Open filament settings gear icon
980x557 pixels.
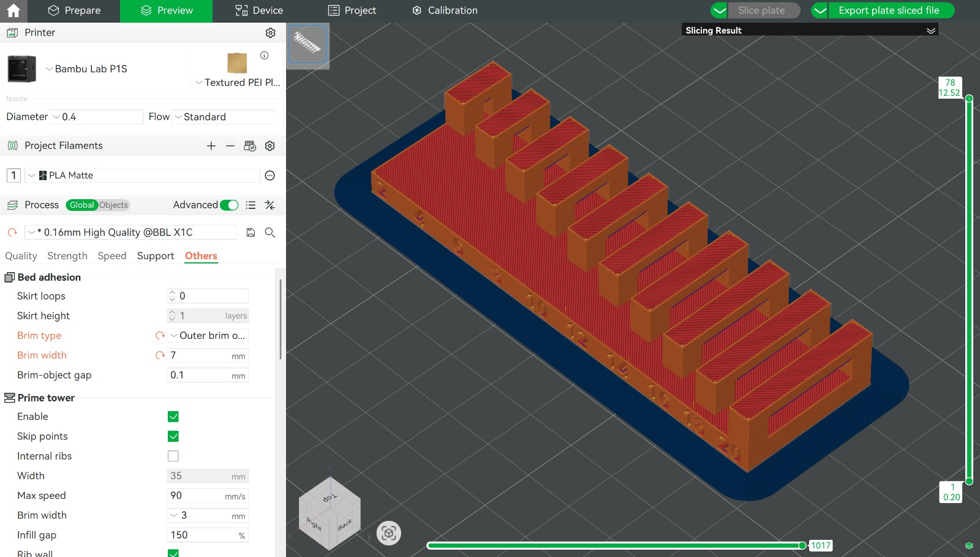269,146
